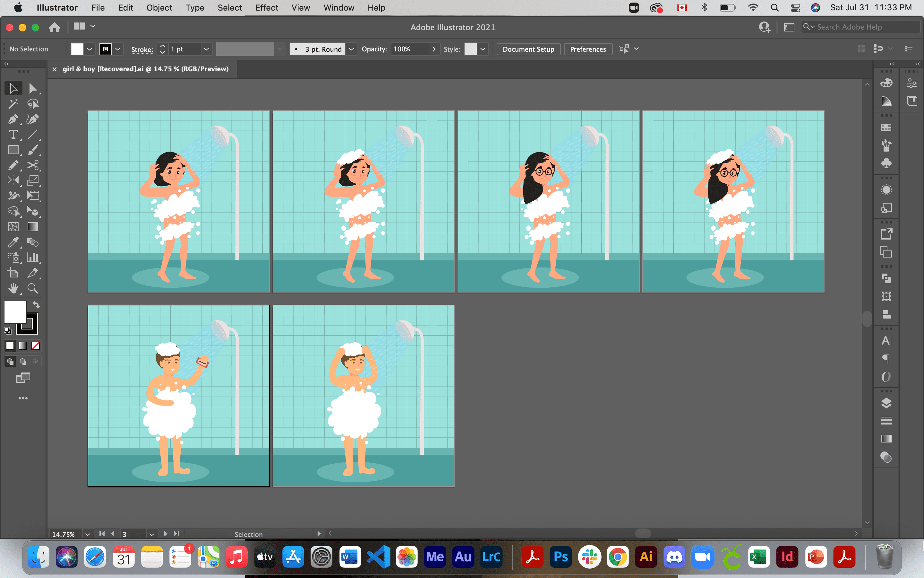Open Edit Toolbar three dots
Viewport: 924px width, 578px height.
tap(23, 398)
